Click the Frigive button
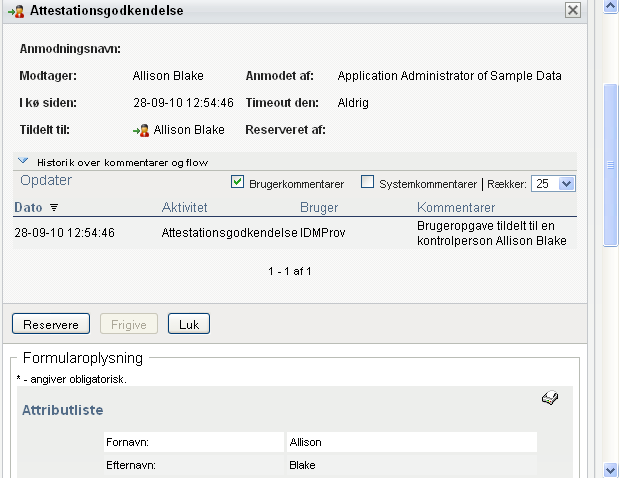The width and height of the screenshot is (619, 478). point(129,324)
